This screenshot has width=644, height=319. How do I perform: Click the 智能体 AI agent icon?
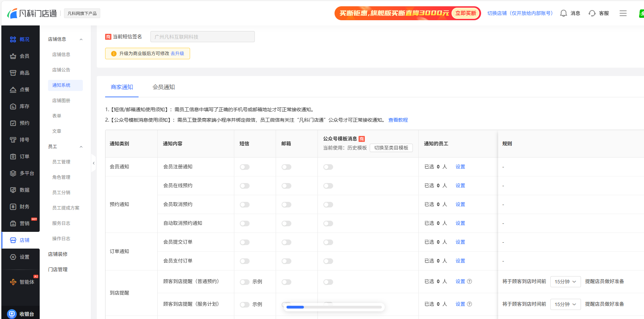pos(13,282)
